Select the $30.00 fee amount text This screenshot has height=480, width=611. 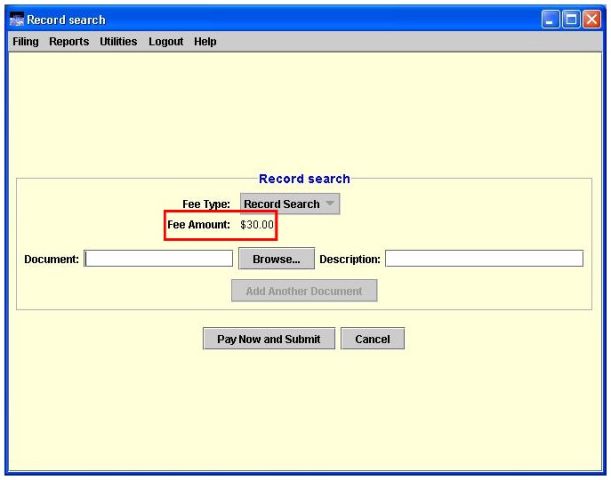pos(257,225)
